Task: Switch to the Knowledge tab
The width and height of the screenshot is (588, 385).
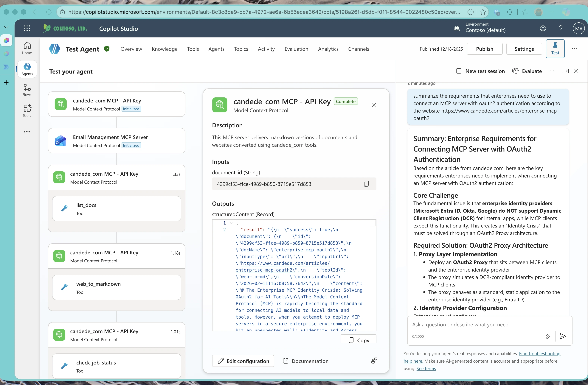Action: coord(165,49)
